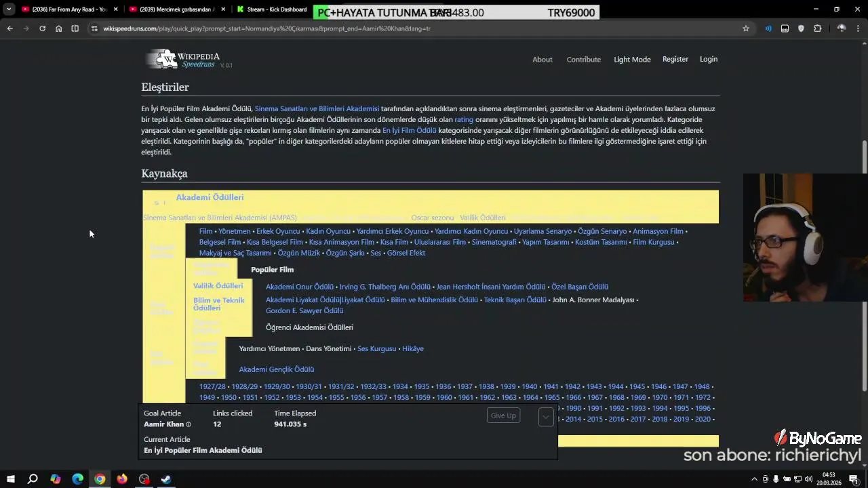
Task: Open the 1927/28 ceremony link
Action: [x=212, y=386]
